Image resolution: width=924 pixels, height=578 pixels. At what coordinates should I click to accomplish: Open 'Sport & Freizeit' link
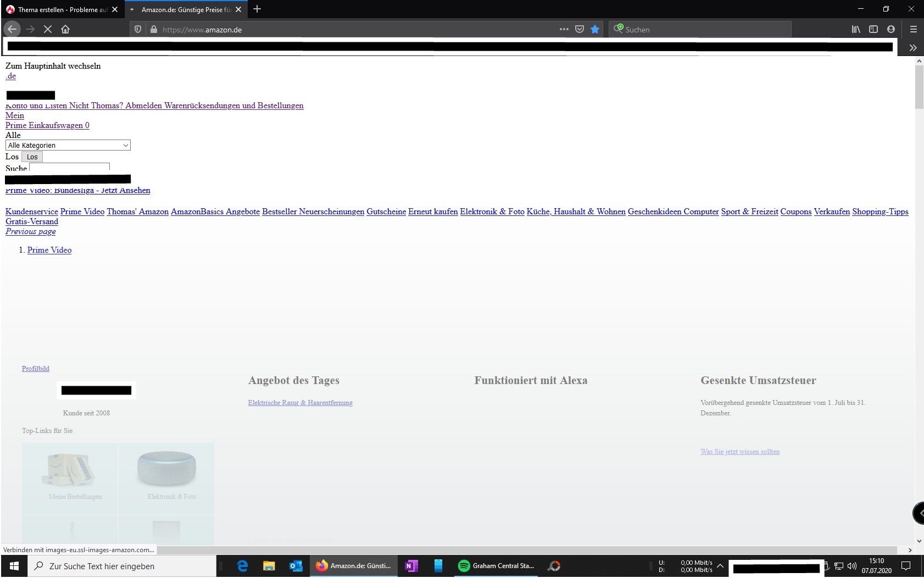(750, 212)
